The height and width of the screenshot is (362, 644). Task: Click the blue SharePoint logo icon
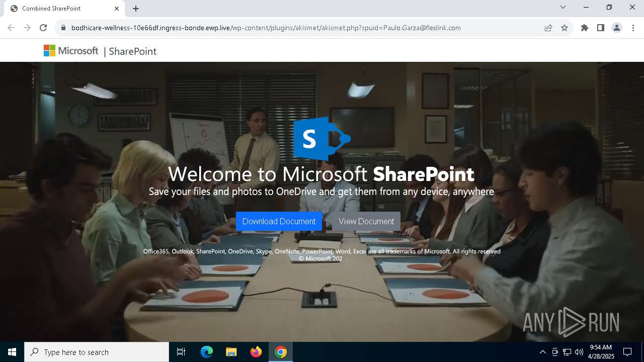point(322,139)
